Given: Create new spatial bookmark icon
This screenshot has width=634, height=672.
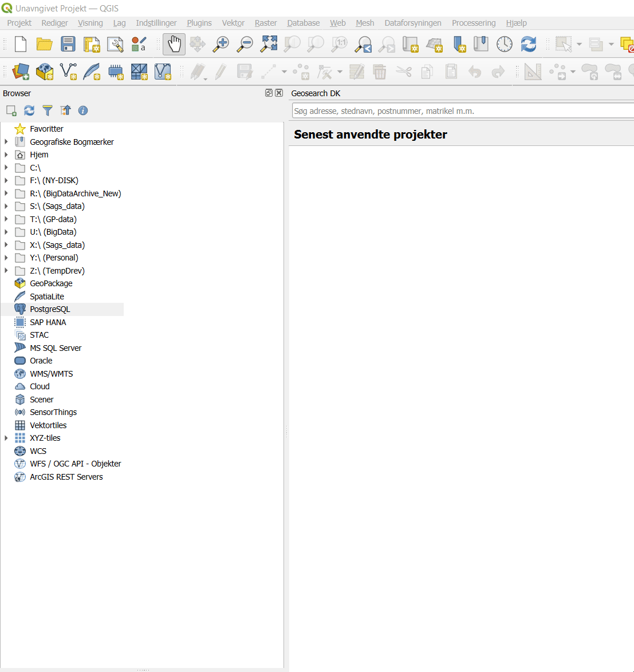Looking at the screenshot, I should 458,44.
